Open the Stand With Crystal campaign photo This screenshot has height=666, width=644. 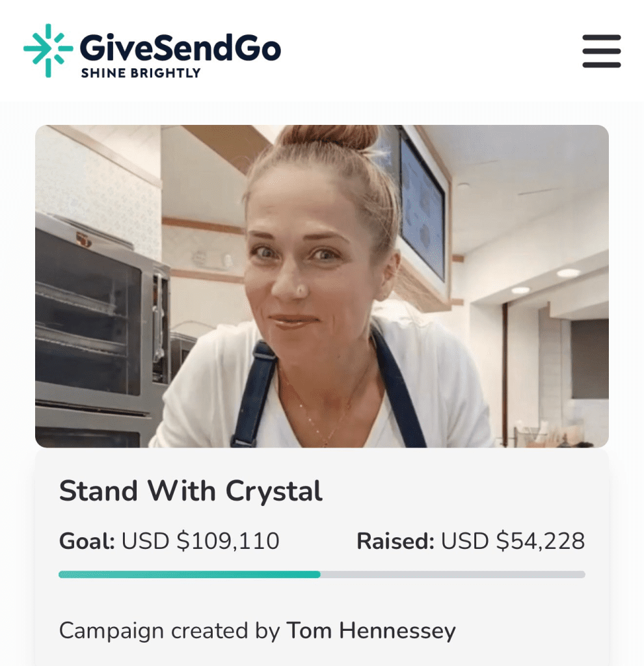(x=321, y=286)
